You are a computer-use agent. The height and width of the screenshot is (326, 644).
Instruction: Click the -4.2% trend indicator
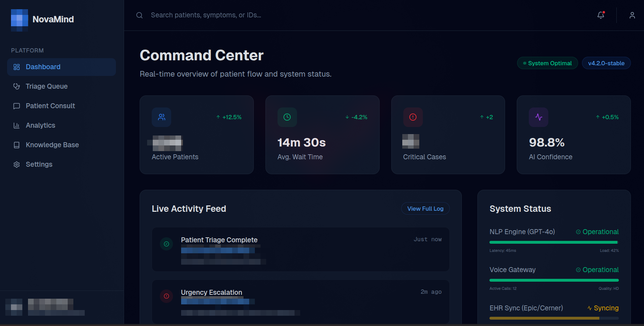[356, 117]
